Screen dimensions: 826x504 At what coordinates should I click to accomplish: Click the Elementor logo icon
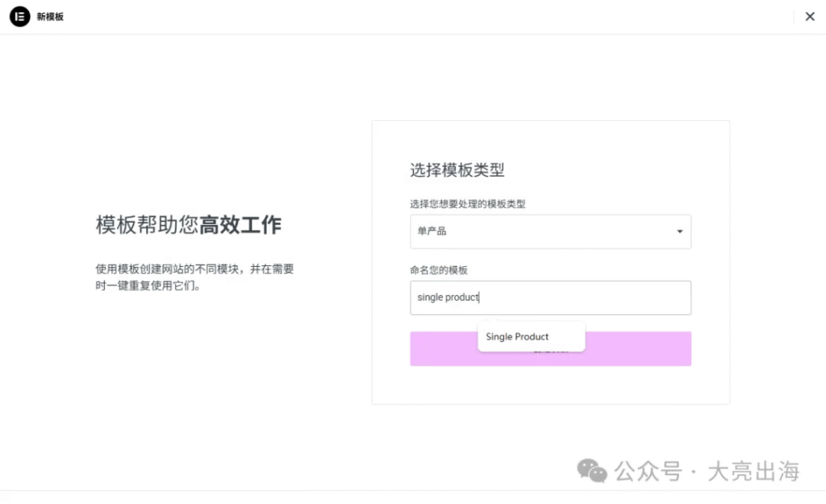click(x=20, y=17)
